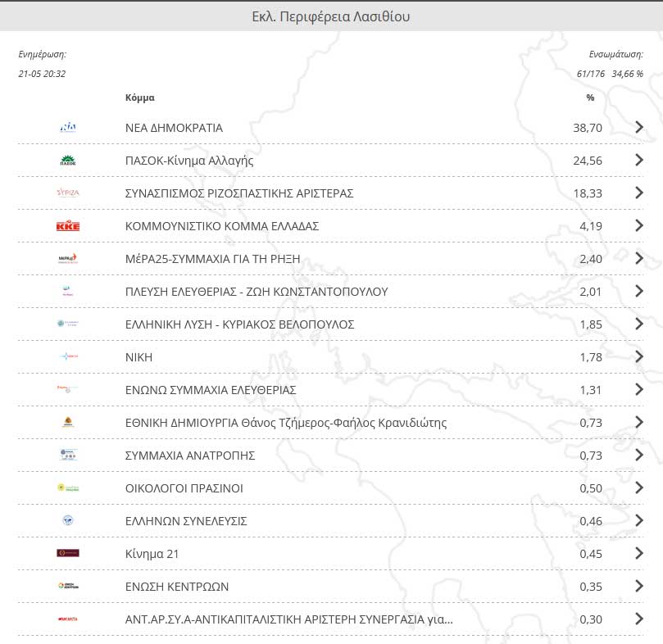
Task: Open ΕΝΩΣΗ ΚΕΝΤΡΩΩΝ party name
Action: point(177,587)
